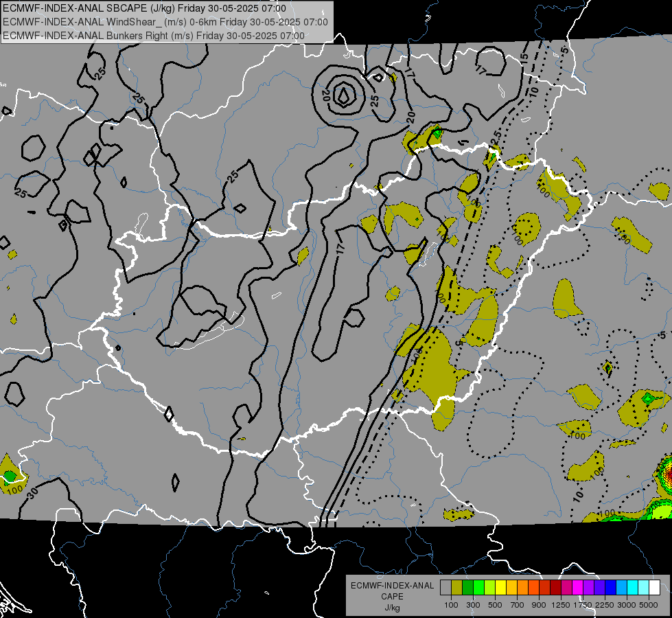Select the white swatch at the legend end
The height and width of the screenshot is (618, 672).
coord(654,588)
